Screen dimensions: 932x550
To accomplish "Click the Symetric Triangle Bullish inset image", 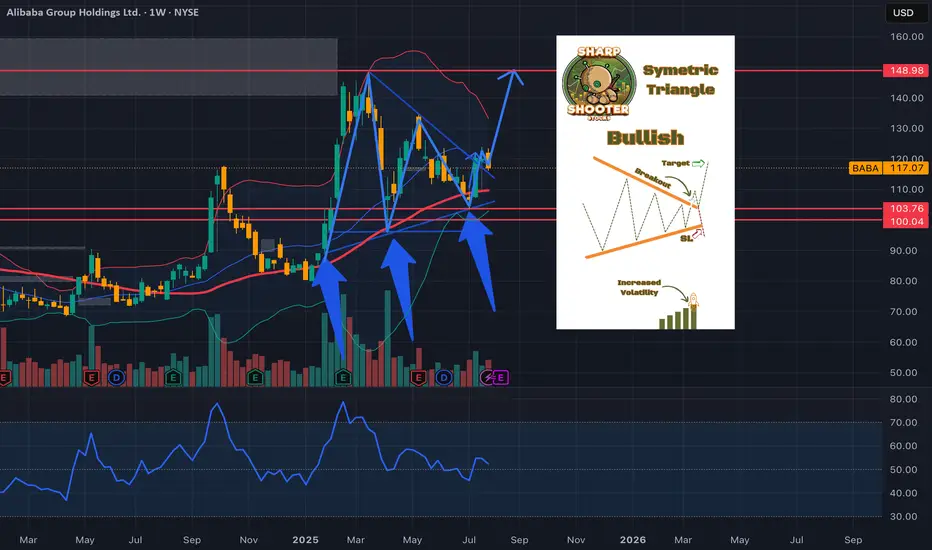I will (x=646, y=182).
